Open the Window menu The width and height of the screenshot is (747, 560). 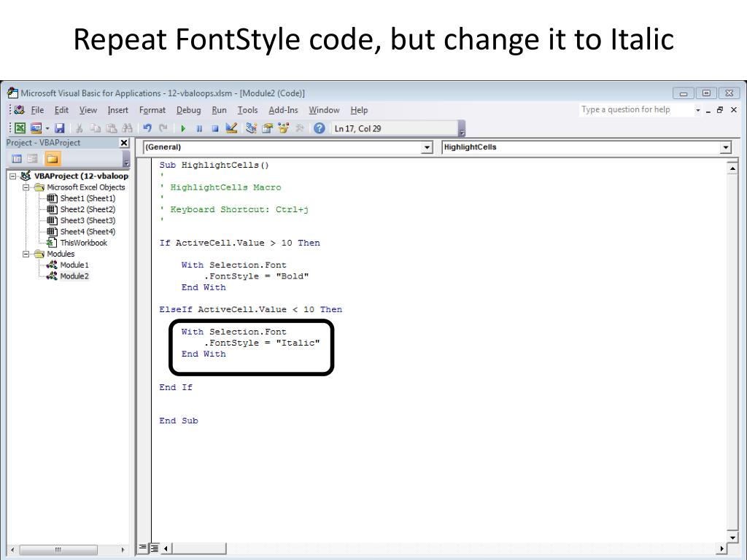pos(324,110)
